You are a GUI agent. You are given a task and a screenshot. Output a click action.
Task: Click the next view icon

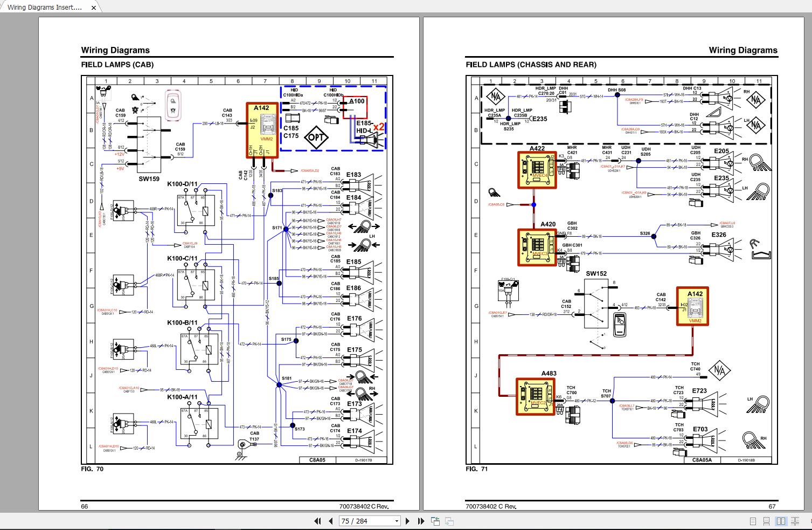pyautogui.click(x=449, y=521)
